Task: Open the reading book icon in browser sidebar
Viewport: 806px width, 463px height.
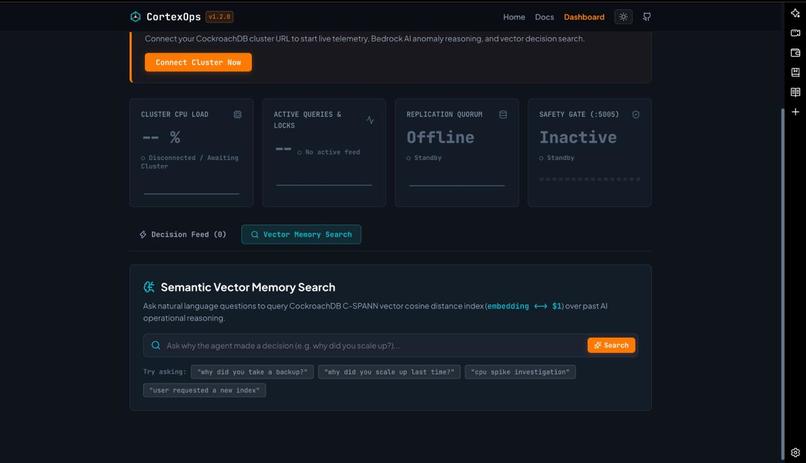Action: 795,92
